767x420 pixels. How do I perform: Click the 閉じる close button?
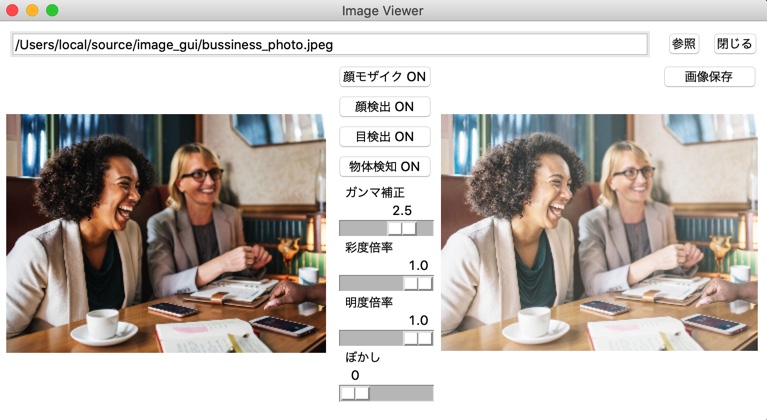734,44
